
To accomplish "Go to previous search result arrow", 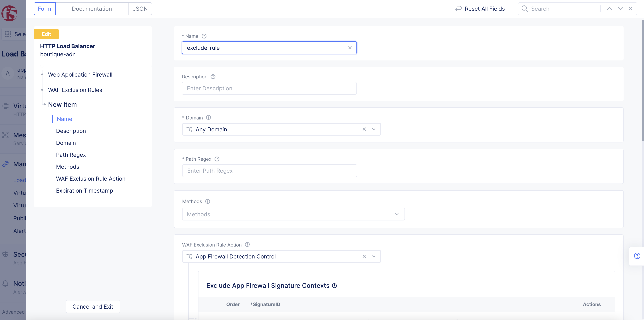I will pos(609,9).
